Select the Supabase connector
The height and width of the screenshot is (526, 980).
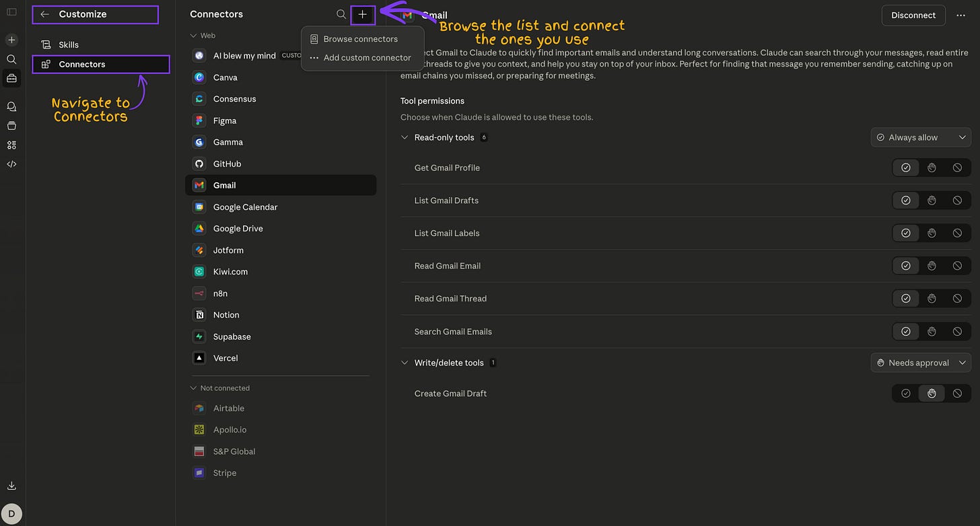[x=281, y=336]
